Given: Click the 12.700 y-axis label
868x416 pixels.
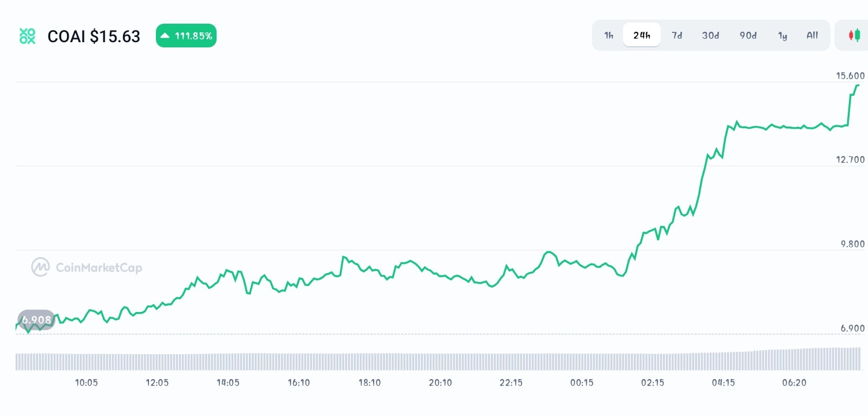Looking at the screenshot, I should 850,159.
